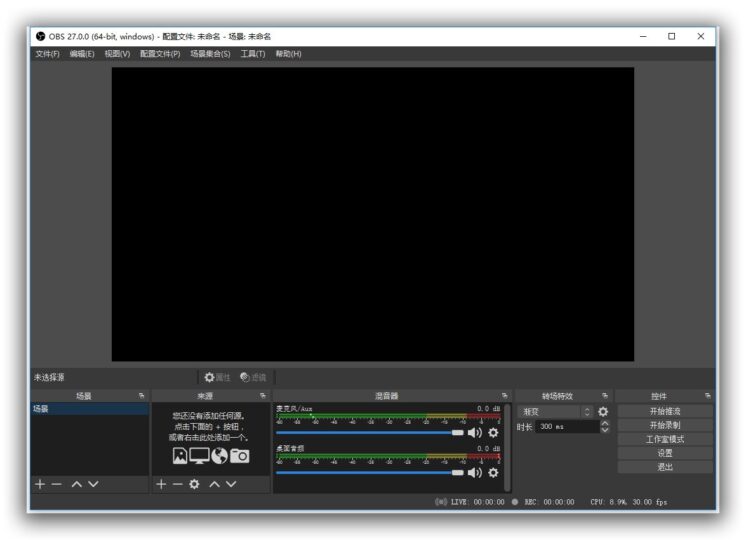Mute the 麦克风/Aux speaker icon
Viewport: 746px width, 540px height.
coord(474,433)
